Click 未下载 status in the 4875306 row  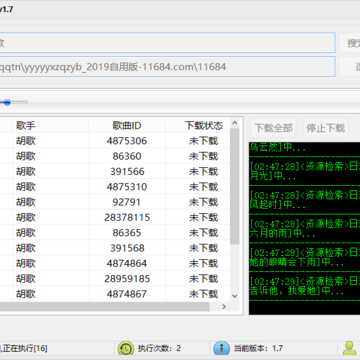pyautogui.click(x=203, y=141)
